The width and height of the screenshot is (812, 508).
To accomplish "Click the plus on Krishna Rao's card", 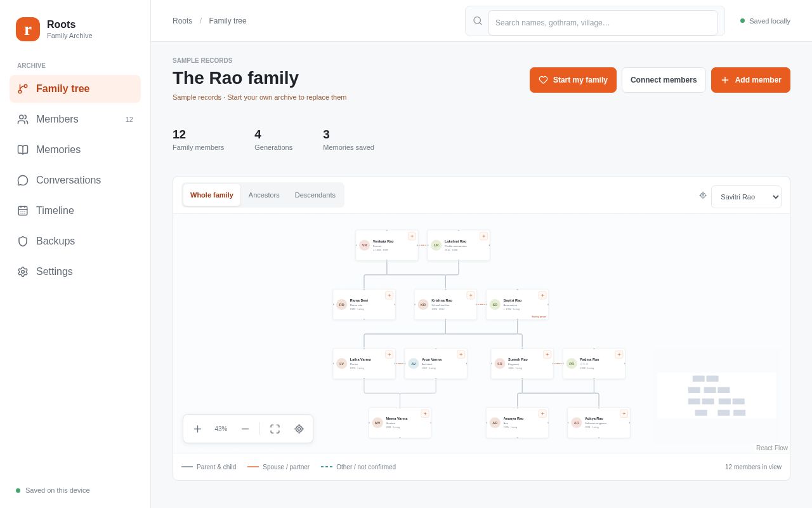I will [x=471, y=295].
